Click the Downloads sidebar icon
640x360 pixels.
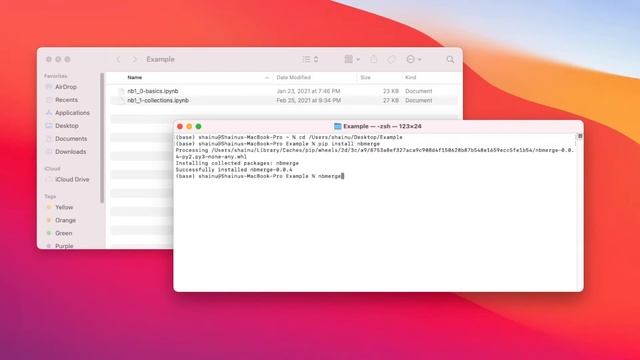(49, 152)
